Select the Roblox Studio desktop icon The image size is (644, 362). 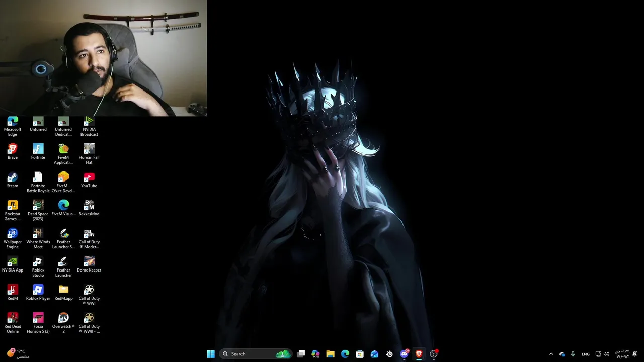[x=38, y=267]
